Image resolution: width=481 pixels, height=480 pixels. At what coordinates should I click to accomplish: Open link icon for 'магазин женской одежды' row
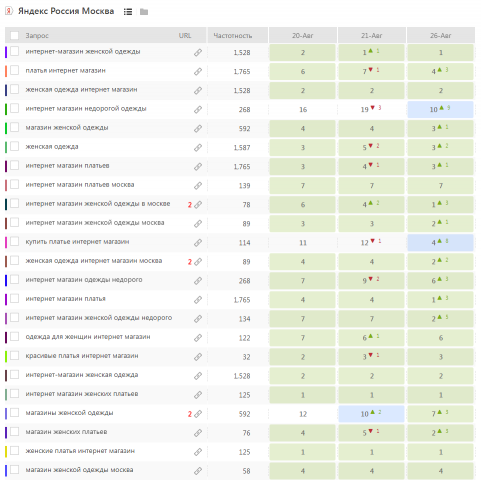198,128
